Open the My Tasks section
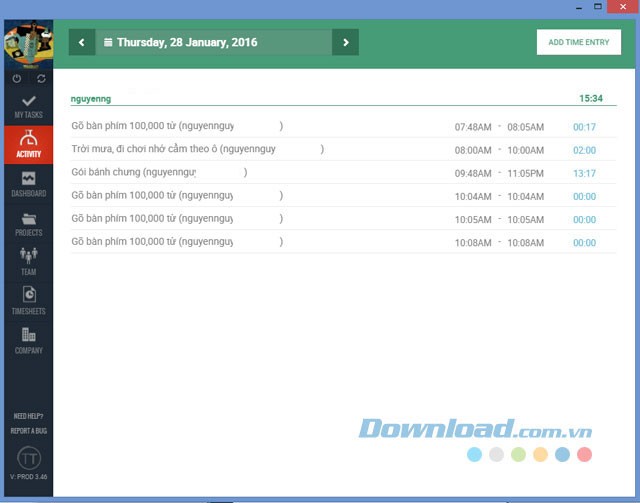 click(x=28, y=106)
